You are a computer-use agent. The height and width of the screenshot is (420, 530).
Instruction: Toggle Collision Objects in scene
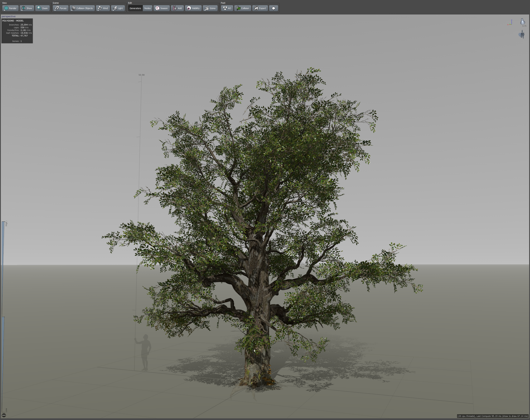pos(82,8)
